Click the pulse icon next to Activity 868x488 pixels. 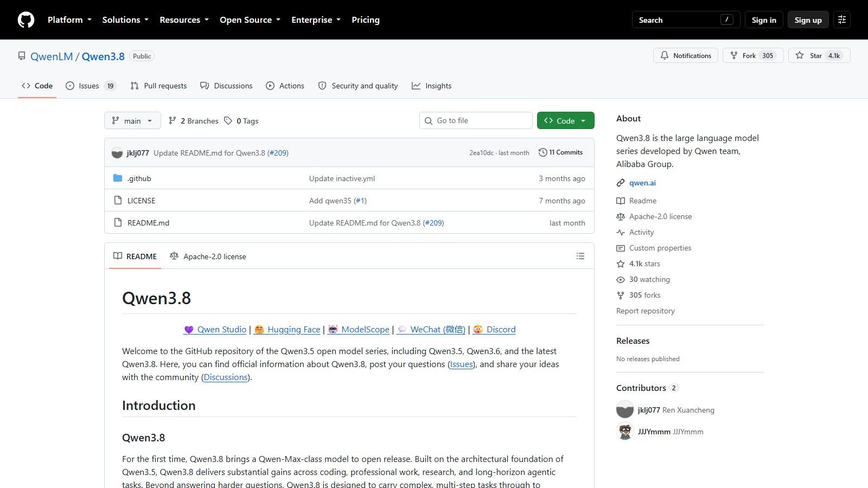pyautogui.click(x=621, y=233)
